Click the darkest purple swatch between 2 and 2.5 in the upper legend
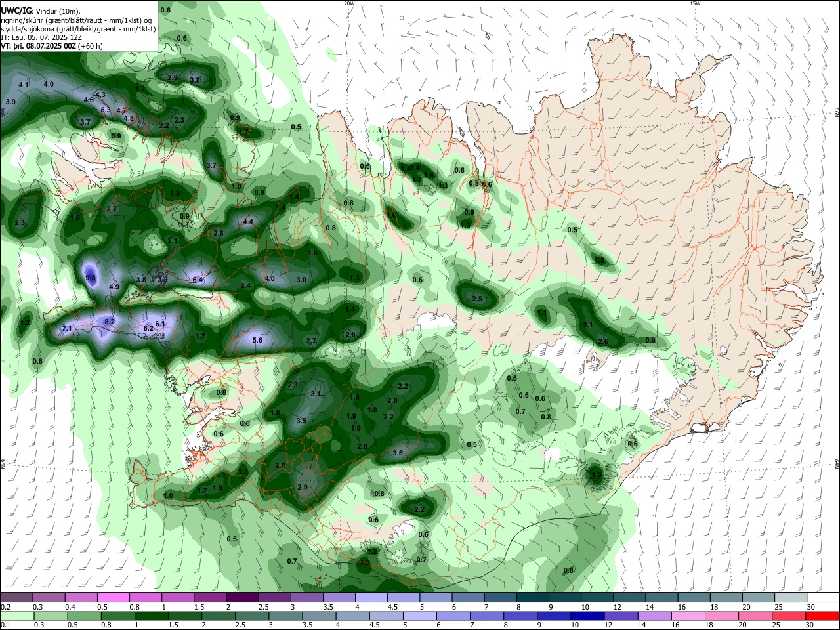Viewport: 840px width, 630px height. point(242,597)
